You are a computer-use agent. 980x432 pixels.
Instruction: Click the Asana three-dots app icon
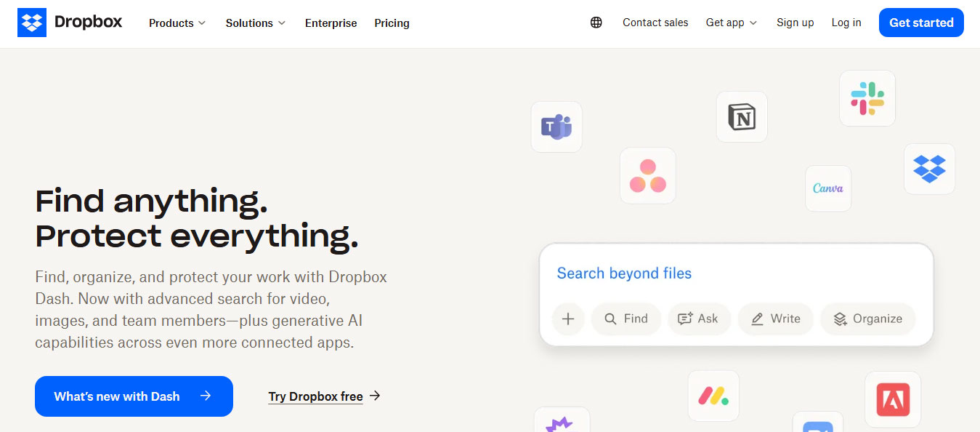[x=647, y=176]
